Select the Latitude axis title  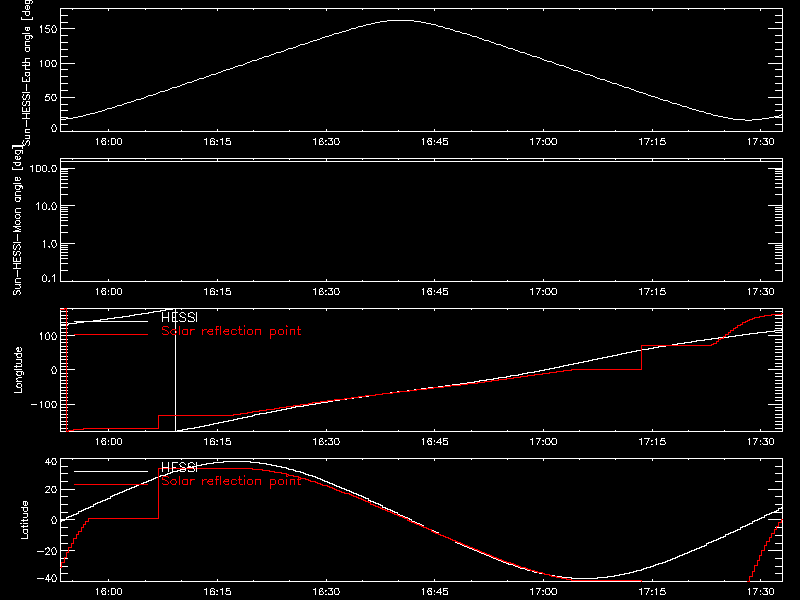coord(24,520)
